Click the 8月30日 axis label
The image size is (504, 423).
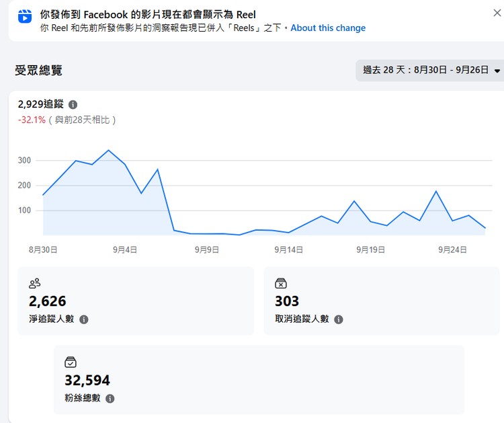point(43,249)
